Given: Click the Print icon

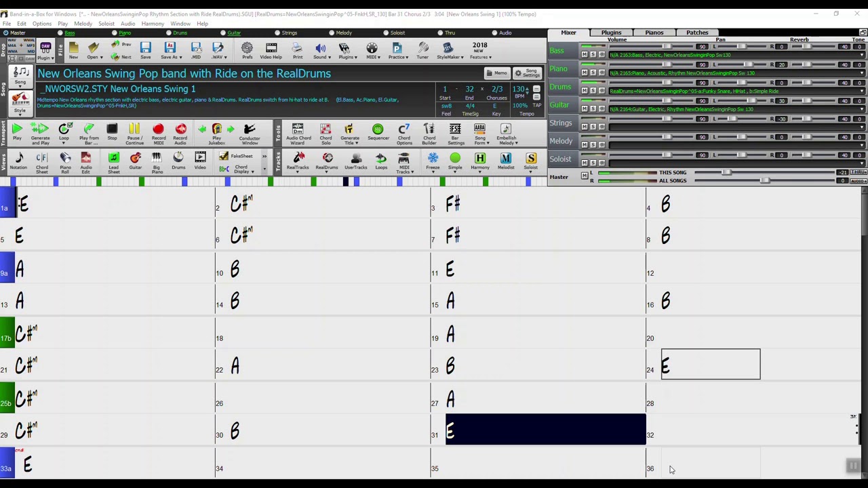Looking at the screenshot, I should (297, 49).
